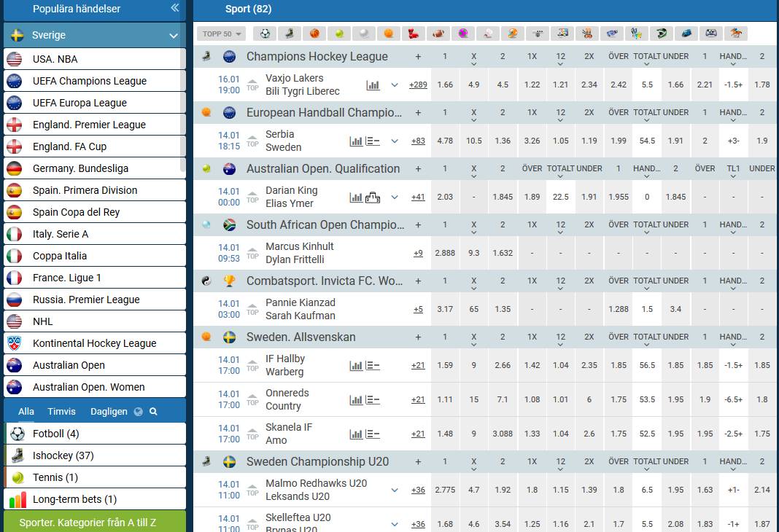Toggle TOP pin for Onnereds vs Country
Image resolution: width=779 pixels, height=532 pixels.
tap(252, 400)
